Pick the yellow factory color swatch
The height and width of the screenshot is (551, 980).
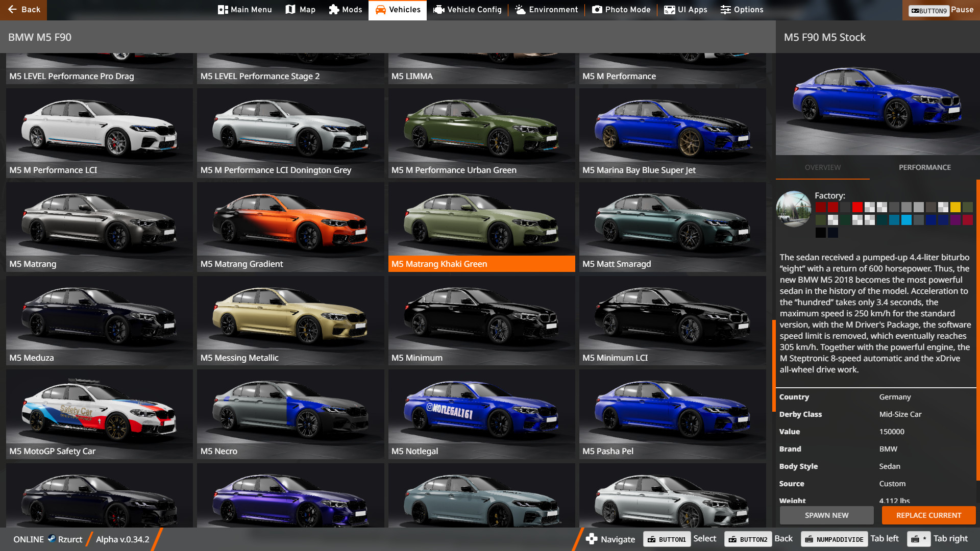pyautogui.click(x=955, y=207)
